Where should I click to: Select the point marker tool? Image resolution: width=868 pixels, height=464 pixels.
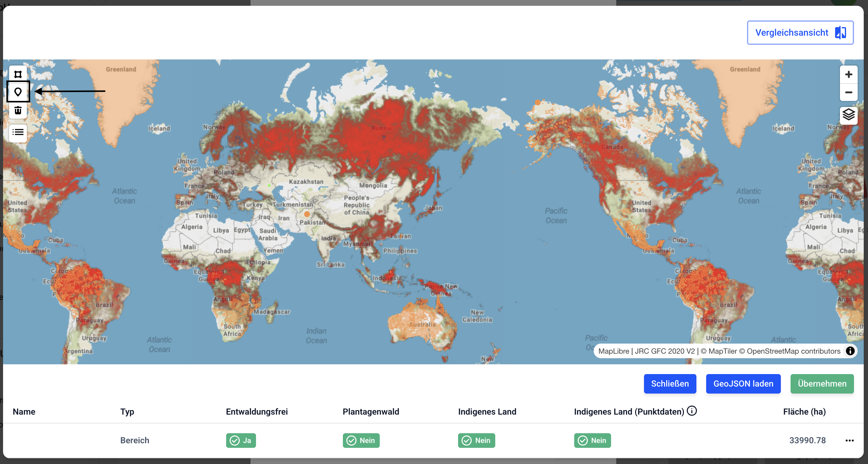[18, 92]
